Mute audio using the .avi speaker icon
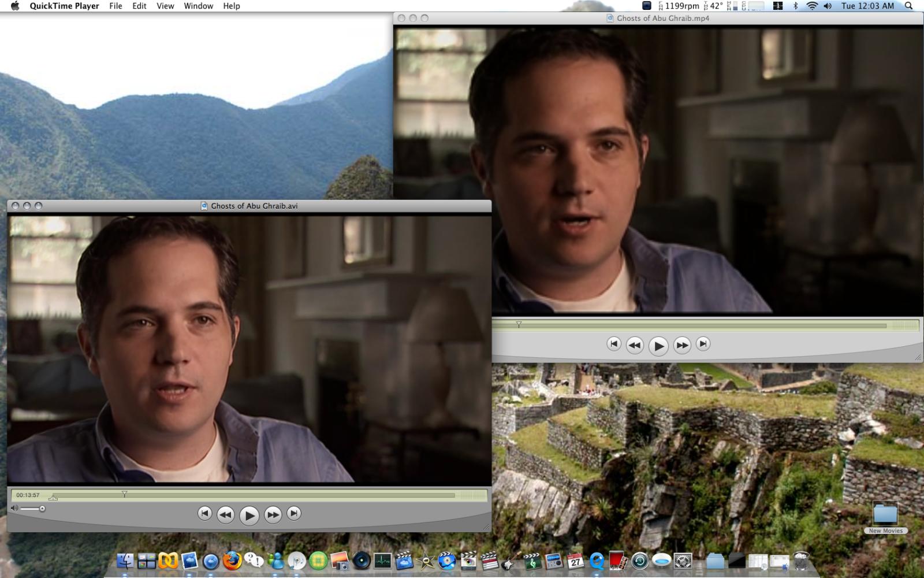This screenshot has width=924, height=578. 14,509
